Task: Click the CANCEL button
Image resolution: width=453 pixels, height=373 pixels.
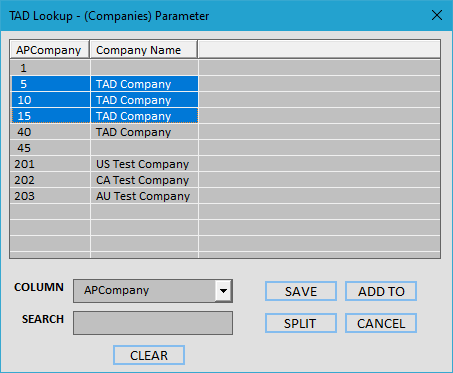Action: (381, 323)
